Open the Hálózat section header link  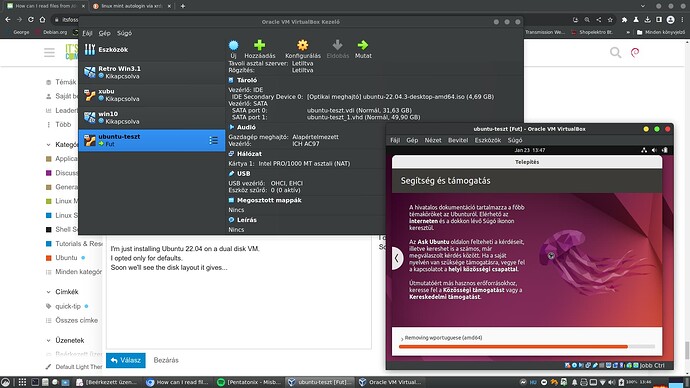pyautogui.click(x=249, y=154)
